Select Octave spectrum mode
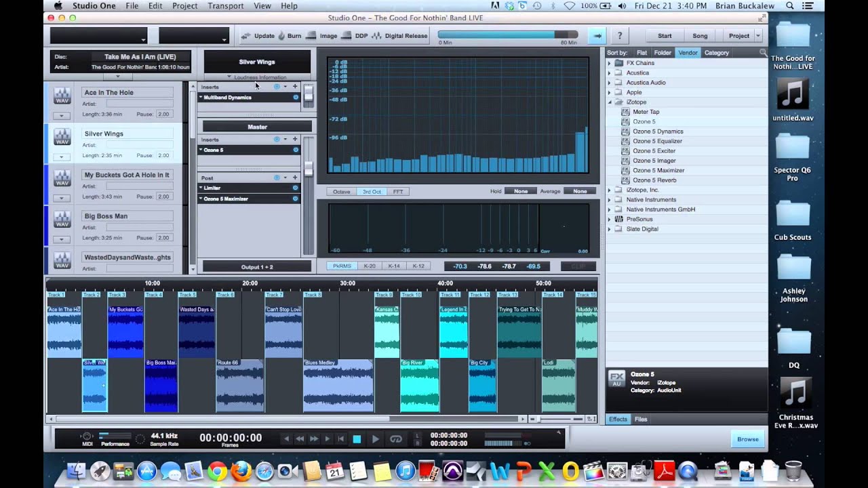 (342, 192)
